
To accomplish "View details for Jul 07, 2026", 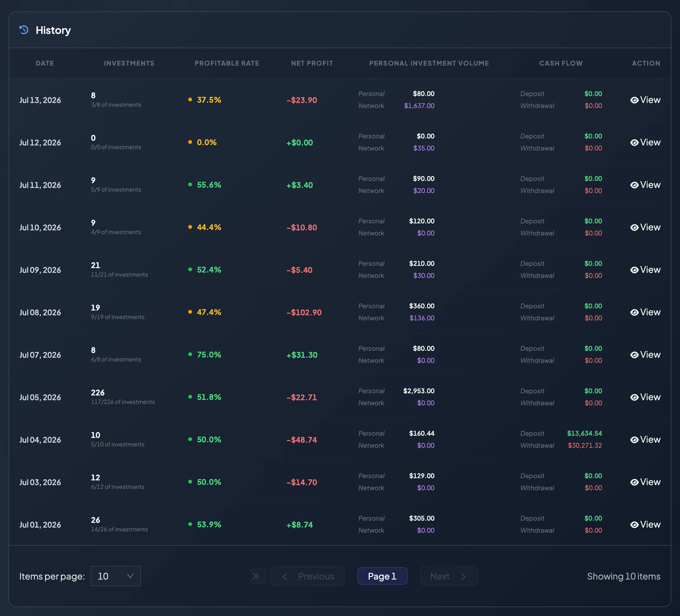I will [x=645, y=355].
